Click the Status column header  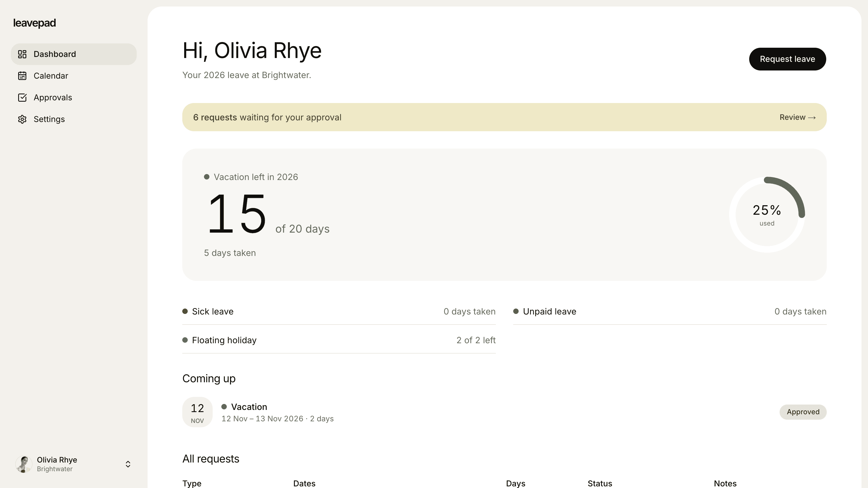tap(600, 483)
